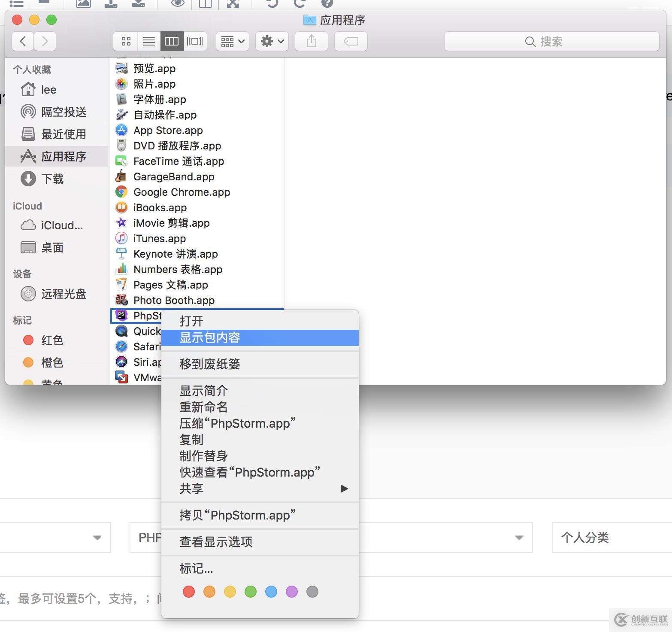Switch Finder to icon view
The width and height of the screenshot is (672, 632).
click(x=126, y=41)
